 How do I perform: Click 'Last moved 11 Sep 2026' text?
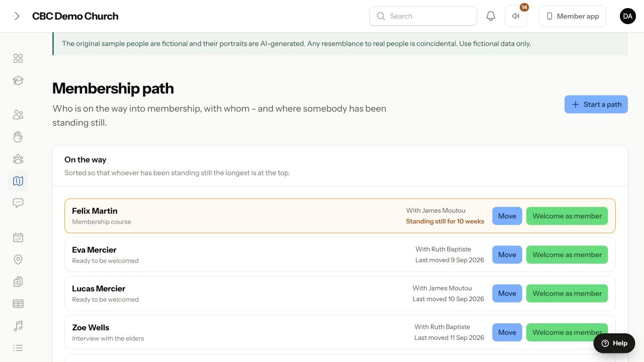(x=449, y=337)
